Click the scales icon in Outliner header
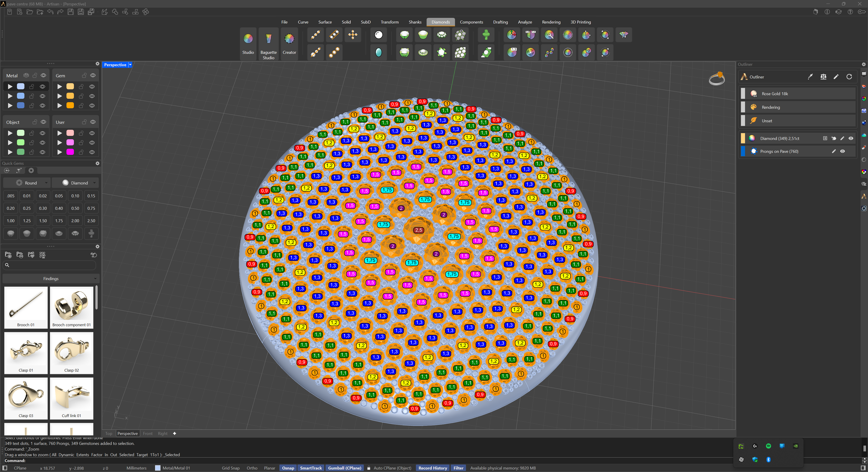The image size is (868, 472). coord(823,77)
